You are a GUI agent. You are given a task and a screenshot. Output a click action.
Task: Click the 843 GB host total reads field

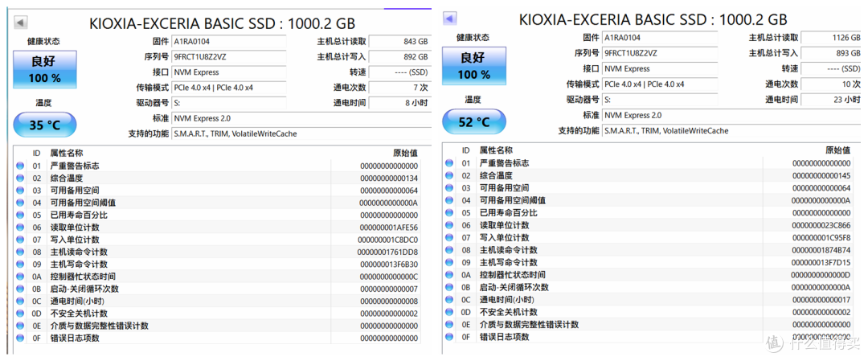click(399, 42)
